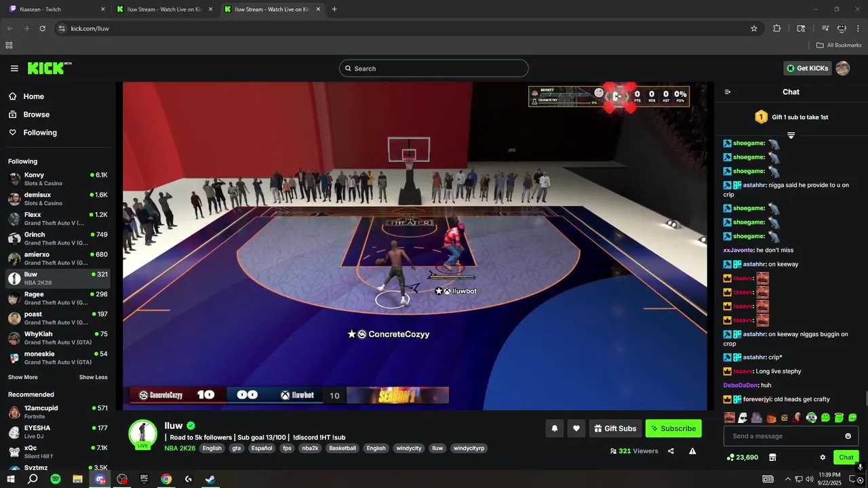This screenshot has width=868, height=488.
Task: Bookmark this page with the star icon
Action: click(754, 28)
